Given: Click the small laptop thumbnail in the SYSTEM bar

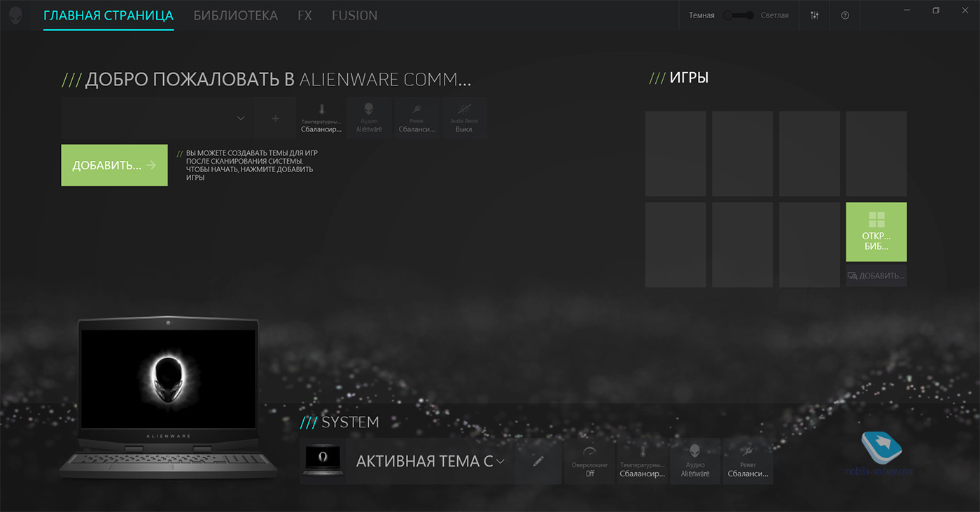Looking at the screenshot, I should coord(323,461).
